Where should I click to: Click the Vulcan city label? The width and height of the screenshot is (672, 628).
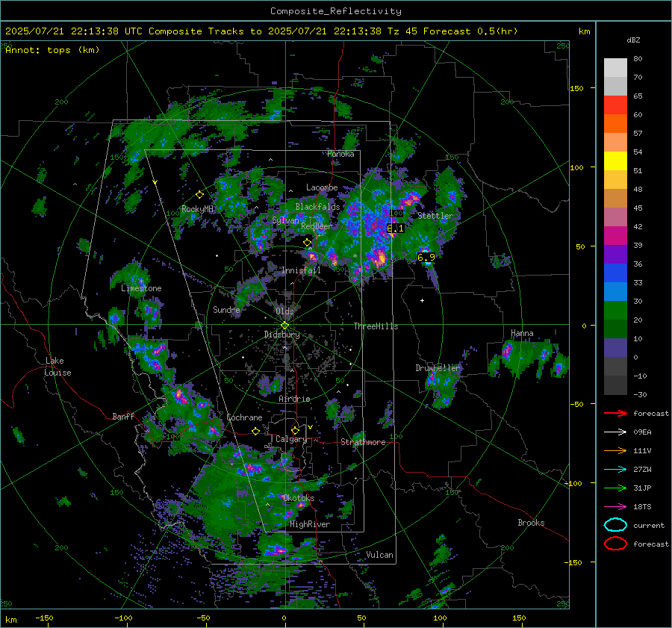point(379,555)
